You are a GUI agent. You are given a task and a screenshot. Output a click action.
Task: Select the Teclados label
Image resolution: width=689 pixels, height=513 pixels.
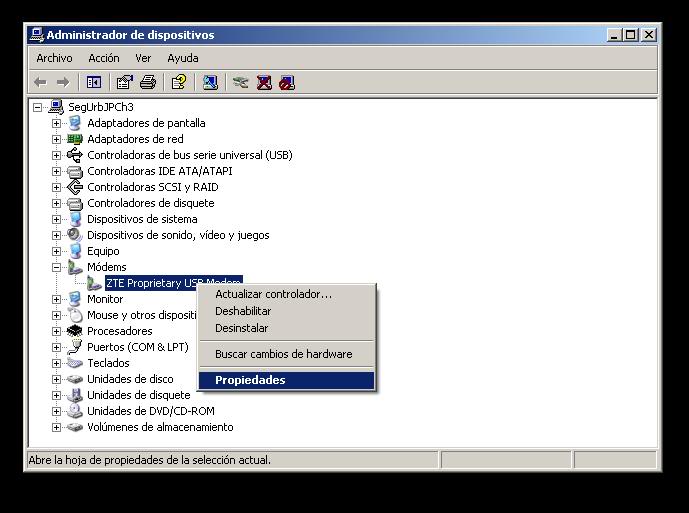point(108,363)
